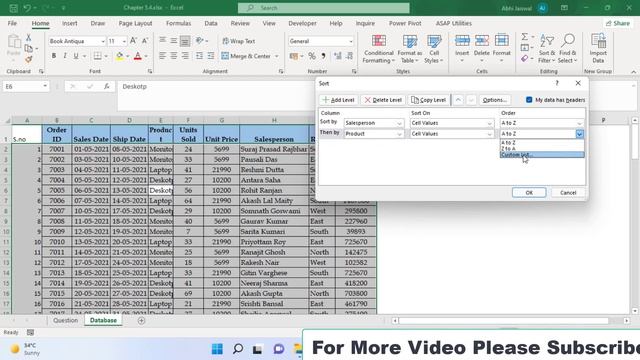Open the File tab
The width and height of the screenshot is (640, 360).
click(12, 23)
